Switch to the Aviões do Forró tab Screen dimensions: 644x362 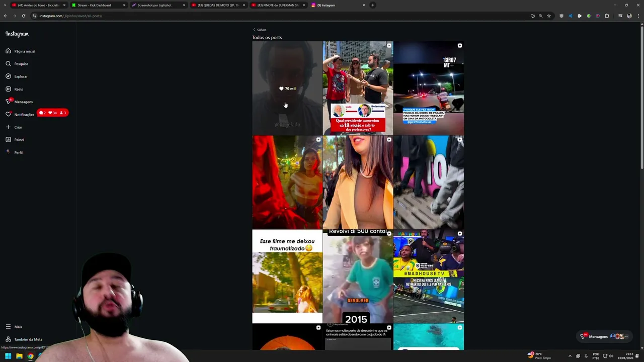[x=39, y=5]
